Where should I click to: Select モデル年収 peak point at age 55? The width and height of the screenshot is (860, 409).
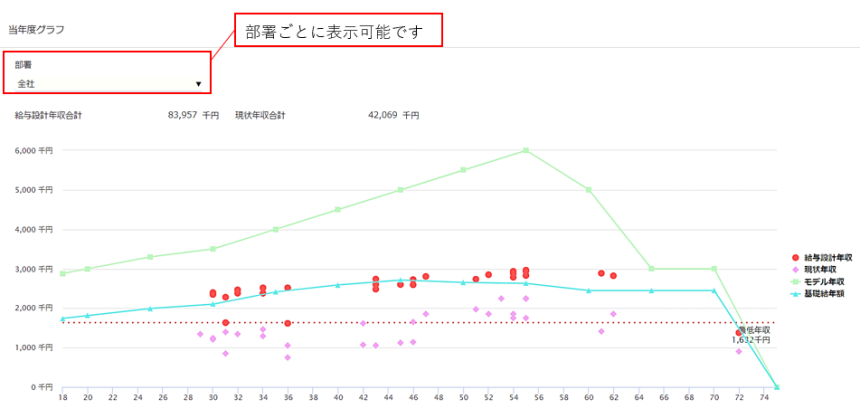pyautogui.click(x=526, y=150)
